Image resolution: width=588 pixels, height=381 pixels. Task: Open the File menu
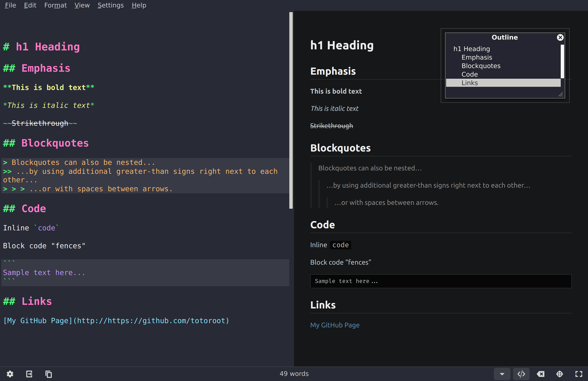click(x=10, y=5)
